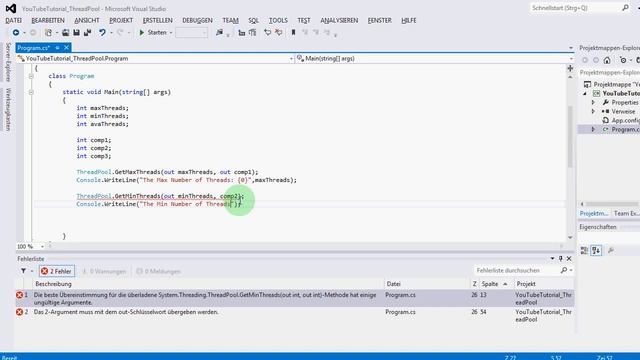Collapse the class Program outlining region
The height and width of the screenshot is (360, 640).
click(31, 76)
